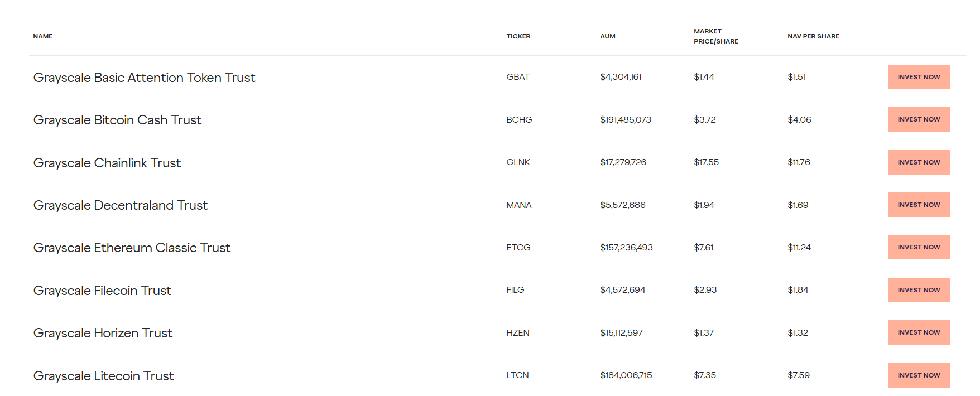Invest now in Grayscale Filecoin Trust
The image size is (980, 396).
(919, 290)
